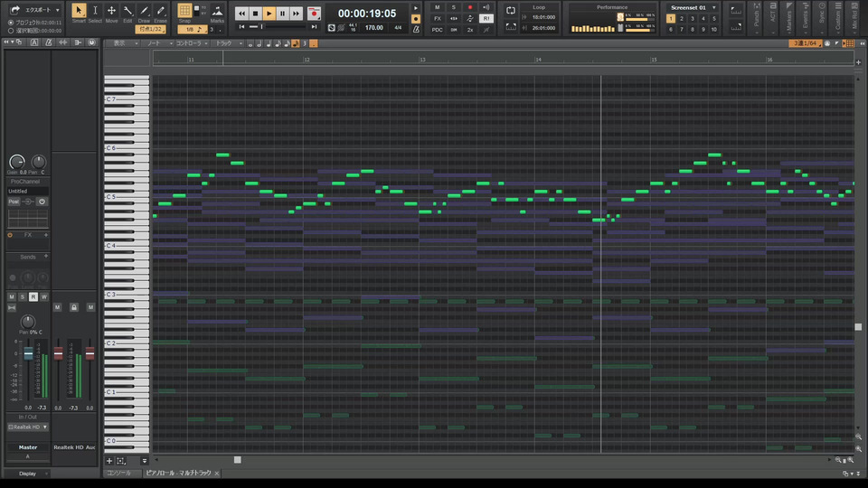The image size is (868, 488).
Task: Rewind the transport
Action: pos(242,14)
